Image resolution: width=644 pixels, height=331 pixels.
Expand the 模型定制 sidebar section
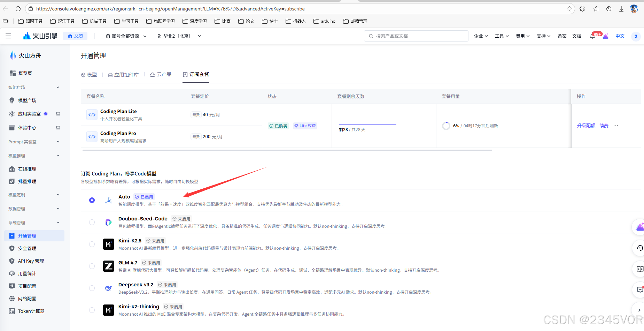[58, 195]
